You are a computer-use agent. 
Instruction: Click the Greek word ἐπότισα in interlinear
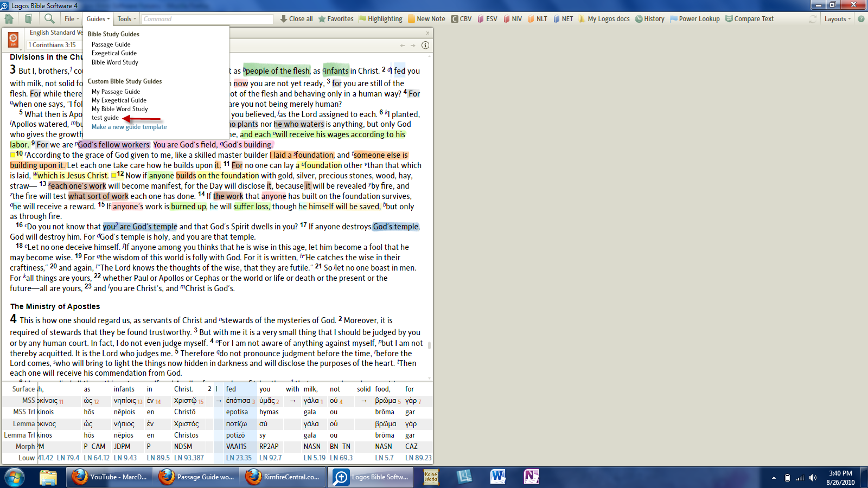238,401
